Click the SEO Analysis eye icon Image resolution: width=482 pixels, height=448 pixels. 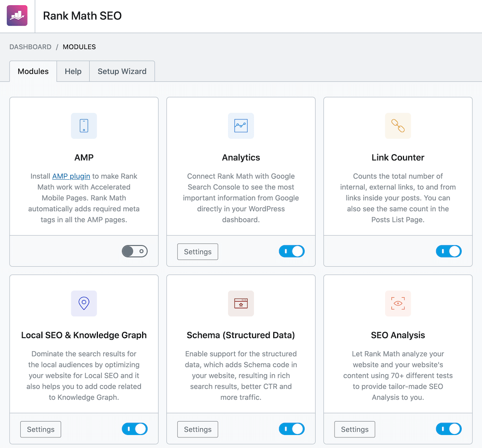(398, 303)
